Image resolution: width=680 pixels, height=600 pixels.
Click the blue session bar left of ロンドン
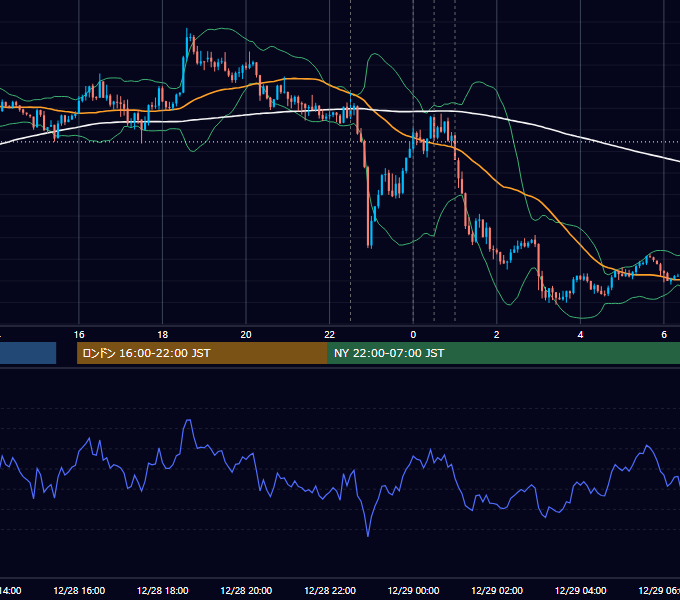(x=28, y=353)
